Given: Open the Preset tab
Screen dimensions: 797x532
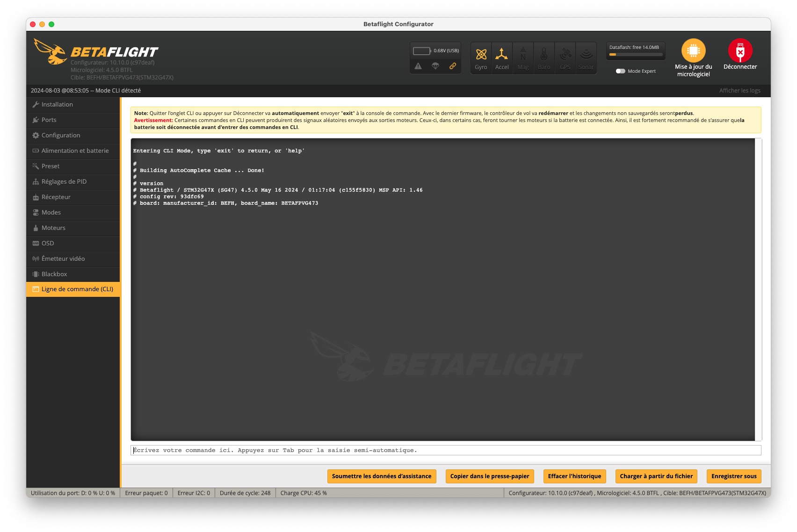Looking at the screenshot, I should (73, 166).
